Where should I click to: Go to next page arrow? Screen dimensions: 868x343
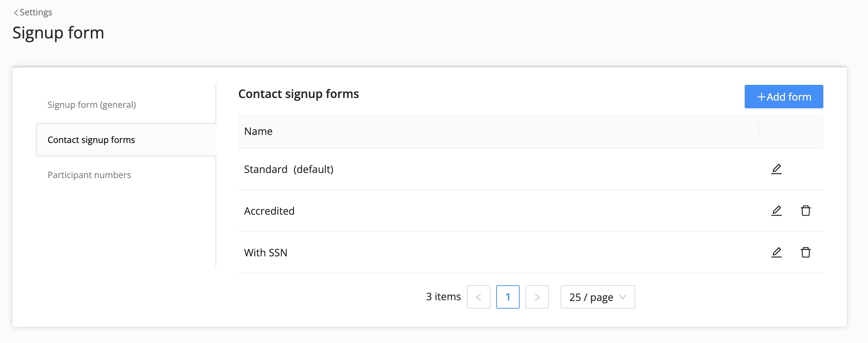tap(537, 297)
